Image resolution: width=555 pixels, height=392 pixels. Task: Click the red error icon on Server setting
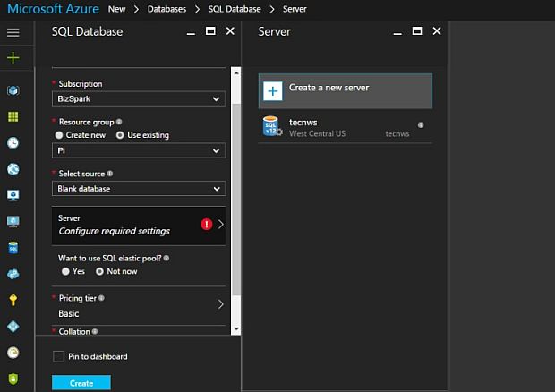coord(207,225)
